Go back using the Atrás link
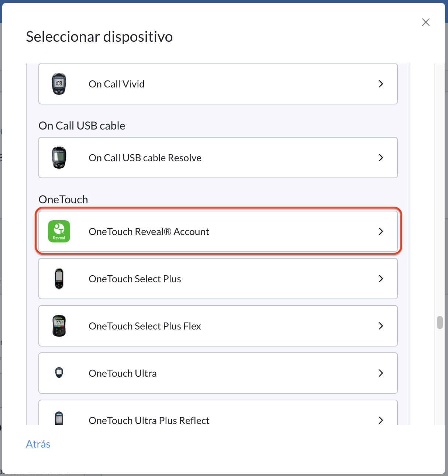Image resolution: width=448 pixels, height=476 pixels. pos(38,444)
